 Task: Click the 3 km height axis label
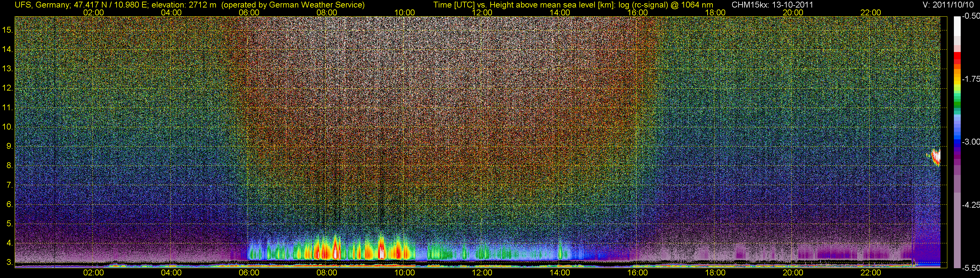tap(9, 262)
